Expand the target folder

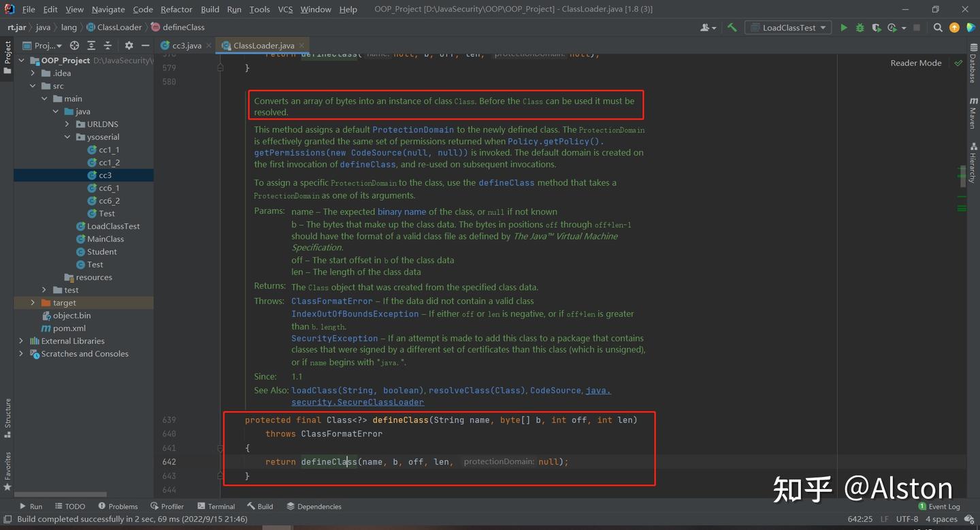[33, 303]
